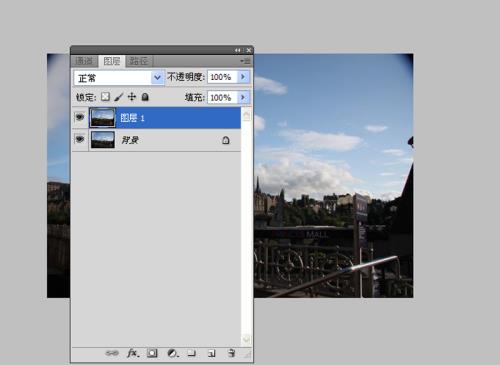Select the 图层 1 layer row
Image resolution: width=500 pixels, height=365 pixels.
[x=156, y=118]
